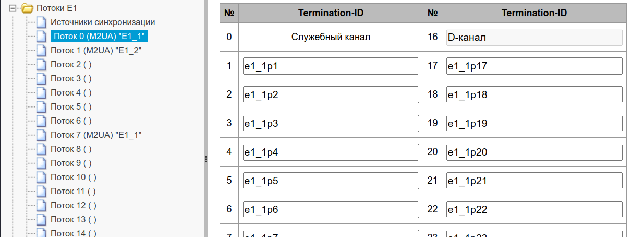
Task: Click the Termination-ID field e1_1p1
Action: pos(331,66)
